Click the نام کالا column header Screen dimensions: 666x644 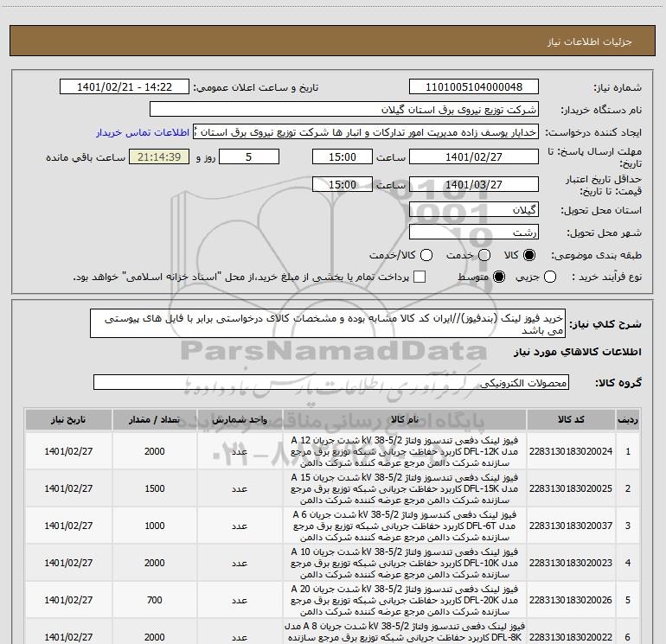point(405,420)
